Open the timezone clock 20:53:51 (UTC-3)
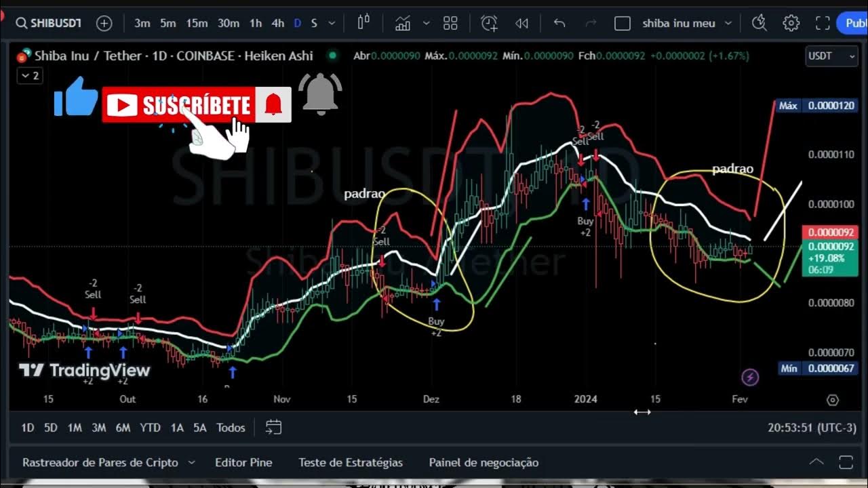This screenshot has height=488, width=868. 812,428
